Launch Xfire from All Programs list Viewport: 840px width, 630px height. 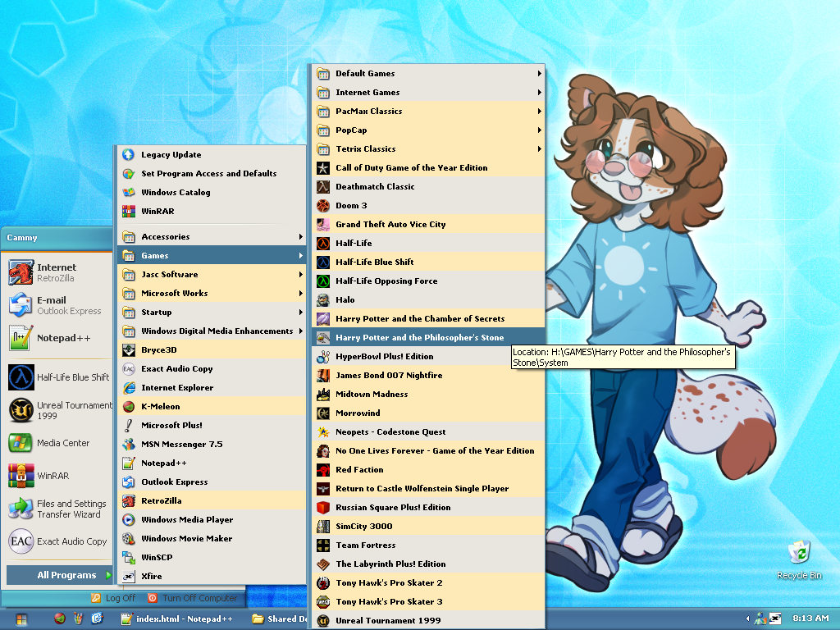click(151, 576)
